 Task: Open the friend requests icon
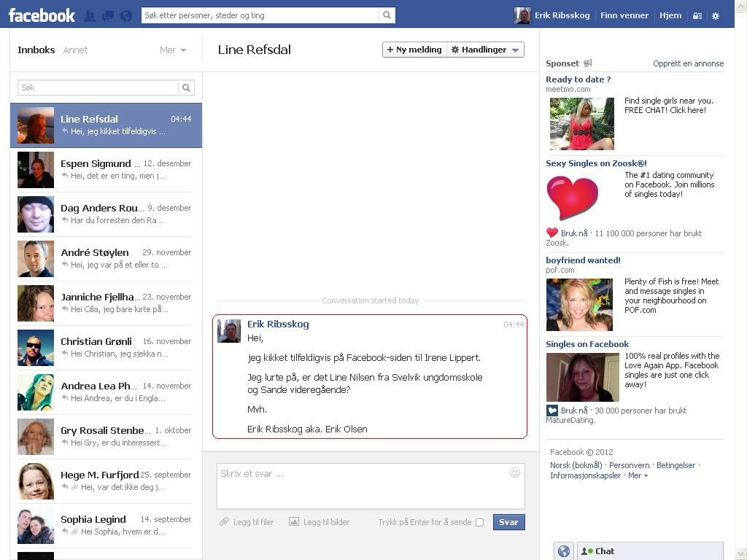coord(90,14)
